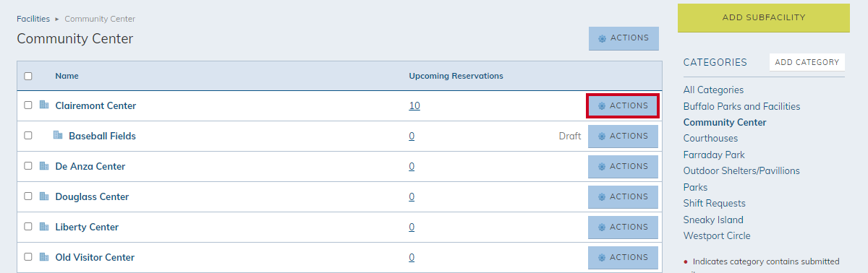Check the Douglass Center row checkbox

point(28,196)
